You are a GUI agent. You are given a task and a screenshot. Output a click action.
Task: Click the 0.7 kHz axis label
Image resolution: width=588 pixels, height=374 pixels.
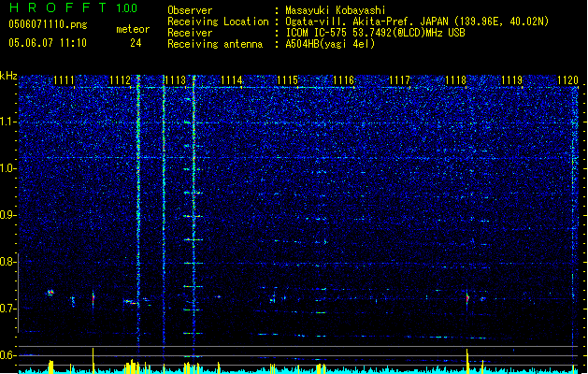[8, 309]
